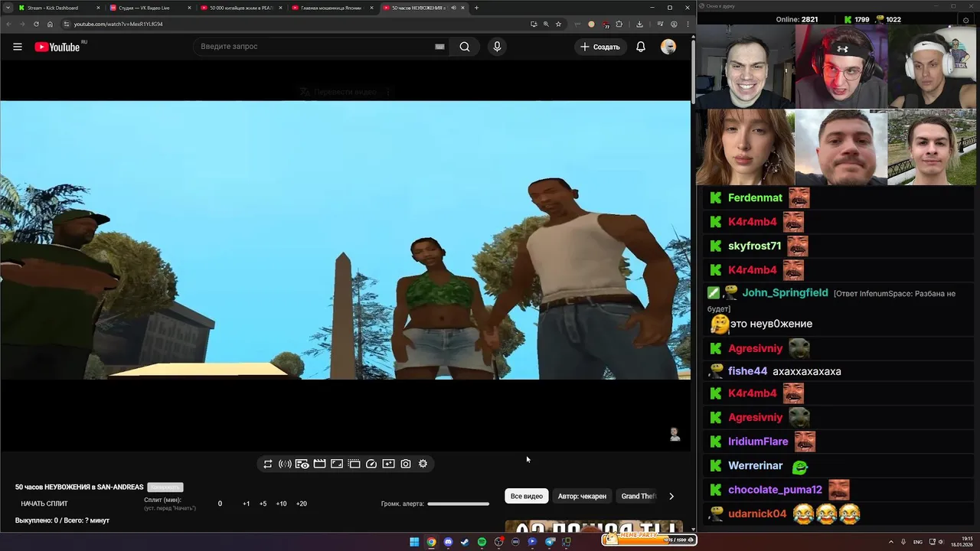Click username IridiumFlare in chat
This screenshot has height=551, width=980.
[x=758, y=442]
